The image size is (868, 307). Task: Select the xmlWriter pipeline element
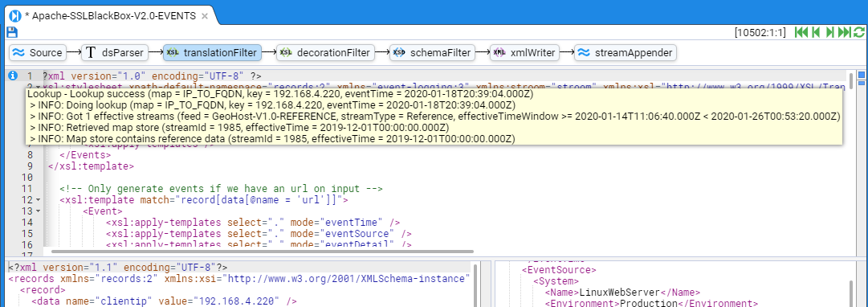pos(525,53)
